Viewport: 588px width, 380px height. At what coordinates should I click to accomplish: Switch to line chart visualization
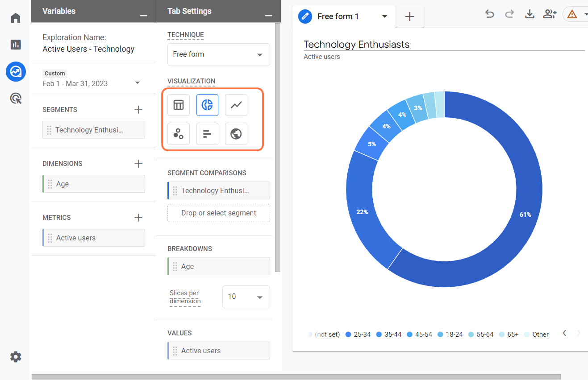pyautogui.click(x=236, y=105)
